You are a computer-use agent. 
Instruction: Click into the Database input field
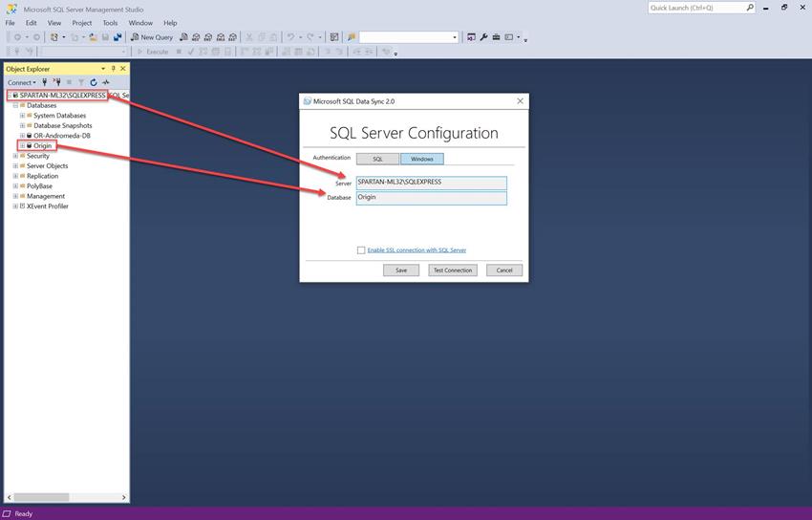point(432,198)
